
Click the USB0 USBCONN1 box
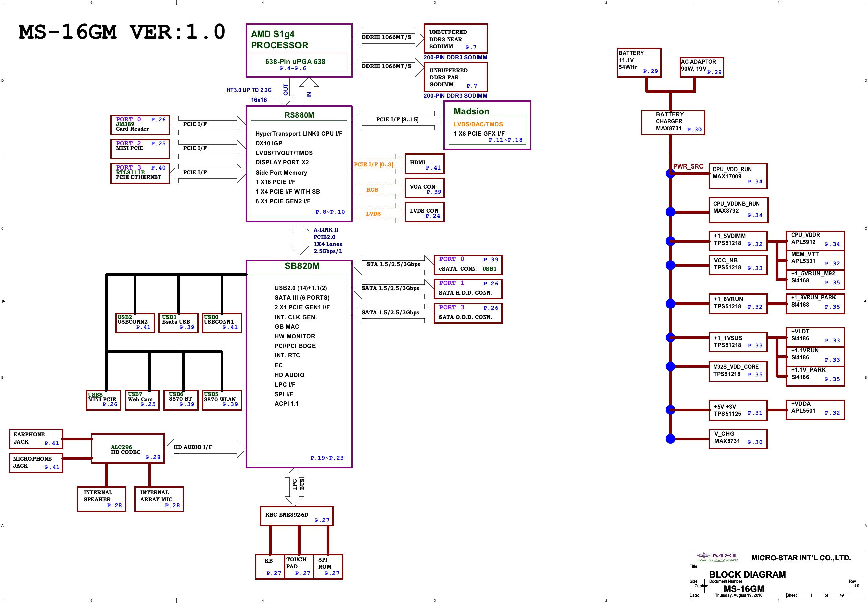click(222, 323)
